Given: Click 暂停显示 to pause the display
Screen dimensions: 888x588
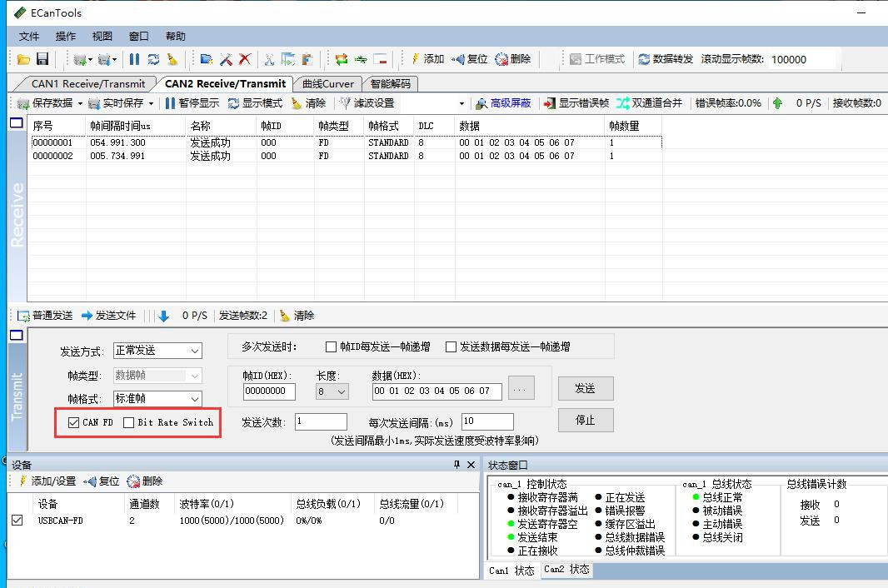Looking at the screenshot, I should coord(192,103).
